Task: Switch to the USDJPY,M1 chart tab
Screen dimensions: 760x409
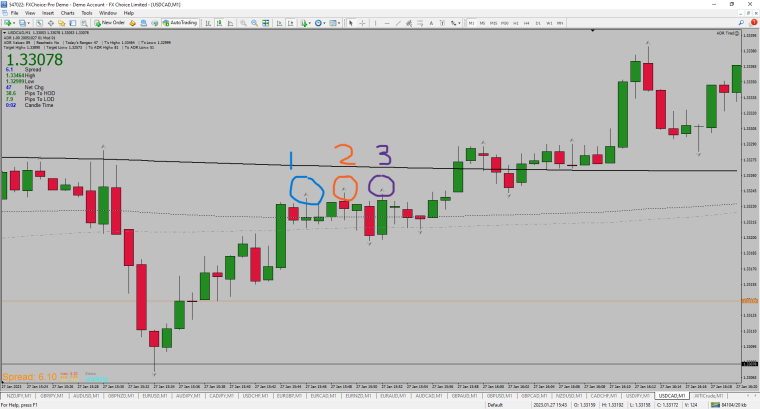Action: coord(638,396)
